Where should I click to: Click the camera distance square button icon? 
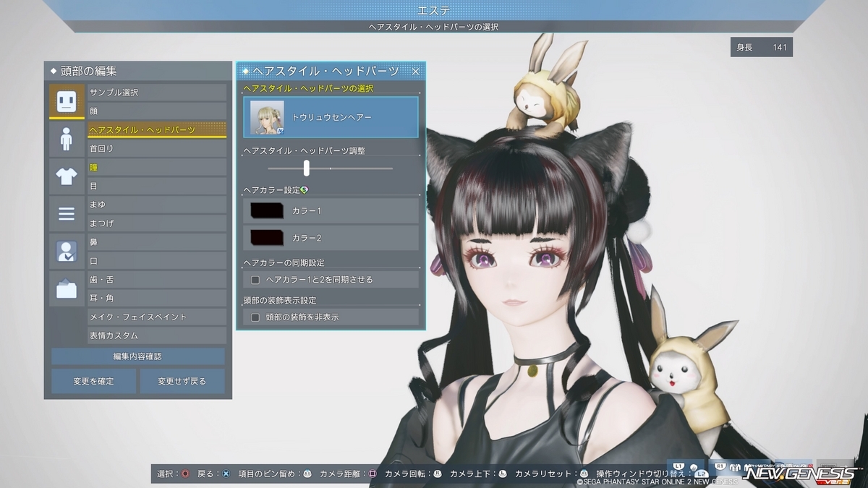pyautogui.click(x=373, y=474)
